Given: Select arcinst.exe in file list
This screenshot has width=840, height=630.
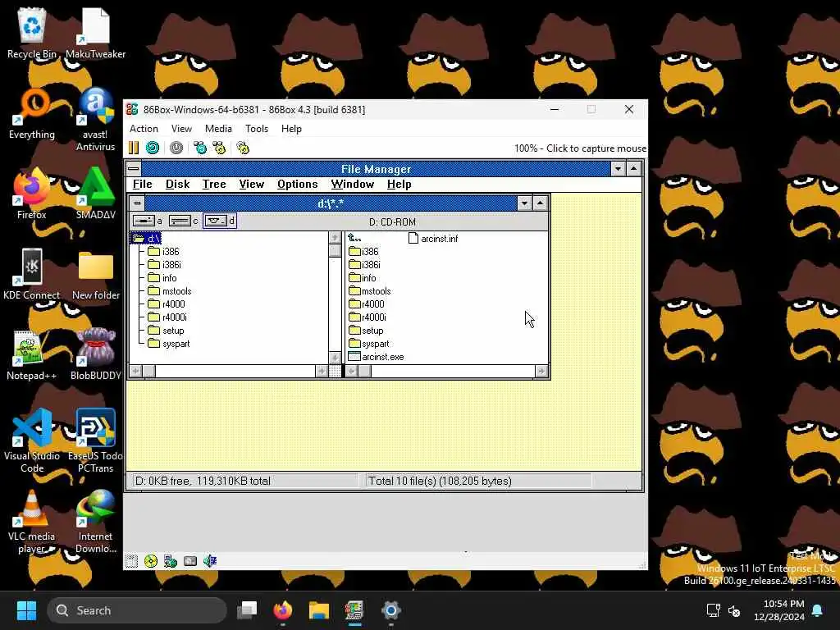Looking at the screenshot, I should pos(376,357).
